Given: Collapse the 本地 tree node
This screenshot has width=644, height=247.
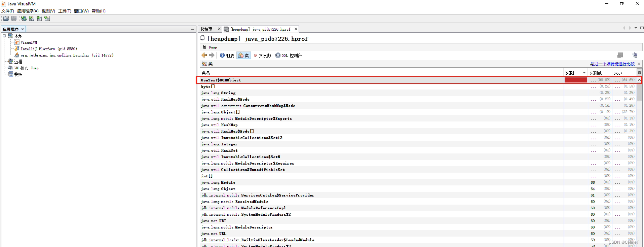Looking at the screenshot, I should click(4, 36).
